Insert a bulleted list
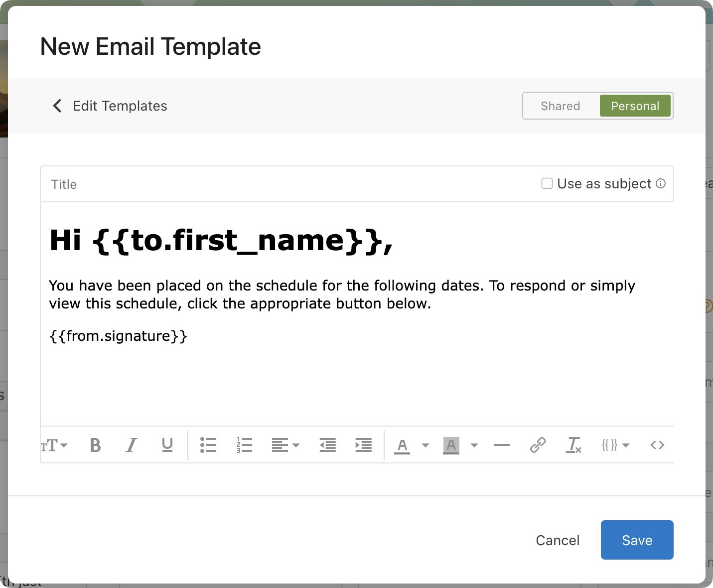This screenshot has width=713, height=588. click(208, 445)
